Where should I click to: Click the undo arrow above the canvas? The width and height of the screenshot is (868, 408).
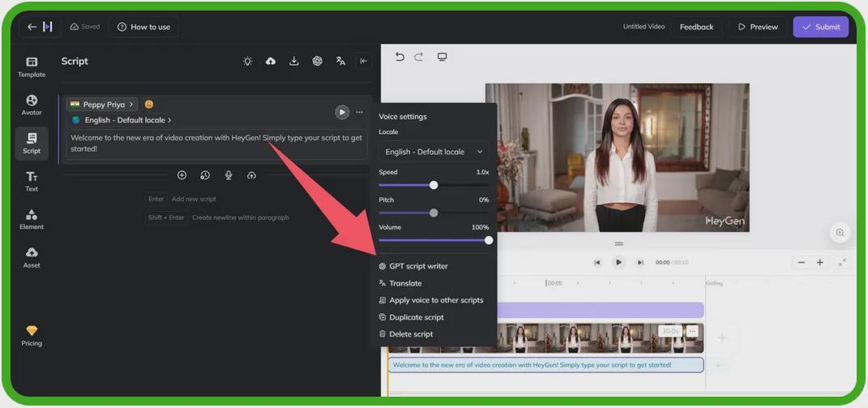click(400, 57)
